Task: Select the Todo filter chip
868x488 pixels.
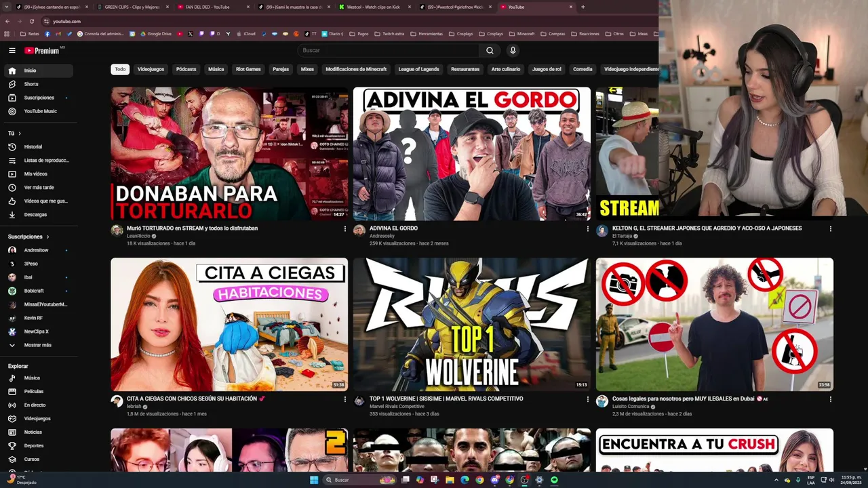Action: [x=120, y=69]
